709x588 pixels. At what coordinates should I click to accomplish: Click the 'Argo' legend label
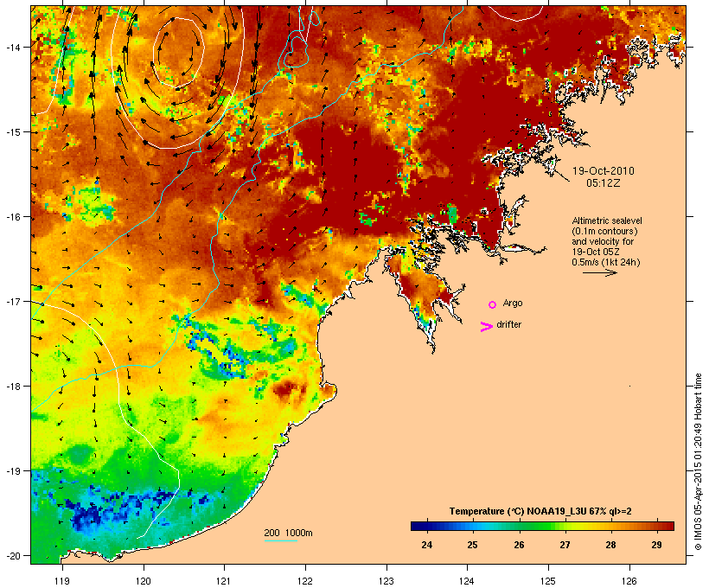[513, 303]
